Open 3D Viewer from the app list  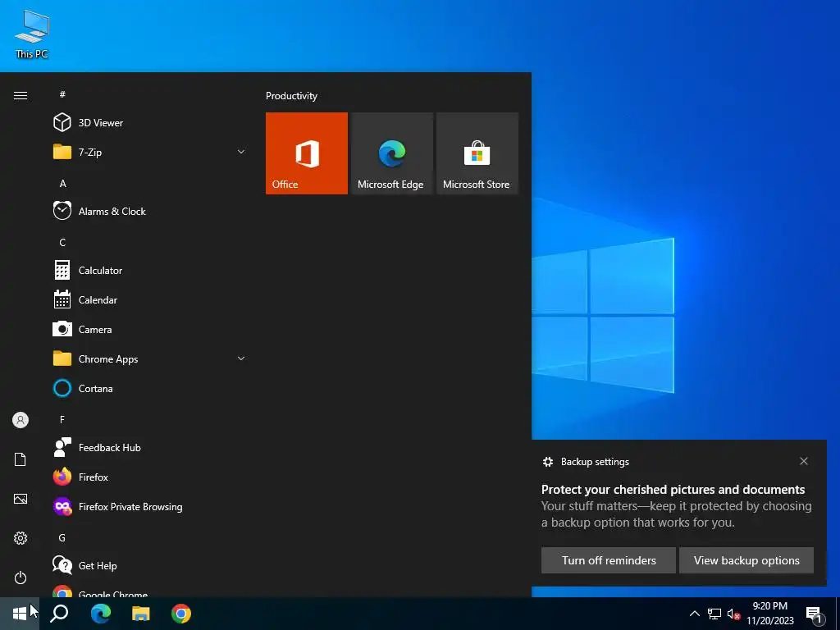pyautogui.click(x=150, y=123)
